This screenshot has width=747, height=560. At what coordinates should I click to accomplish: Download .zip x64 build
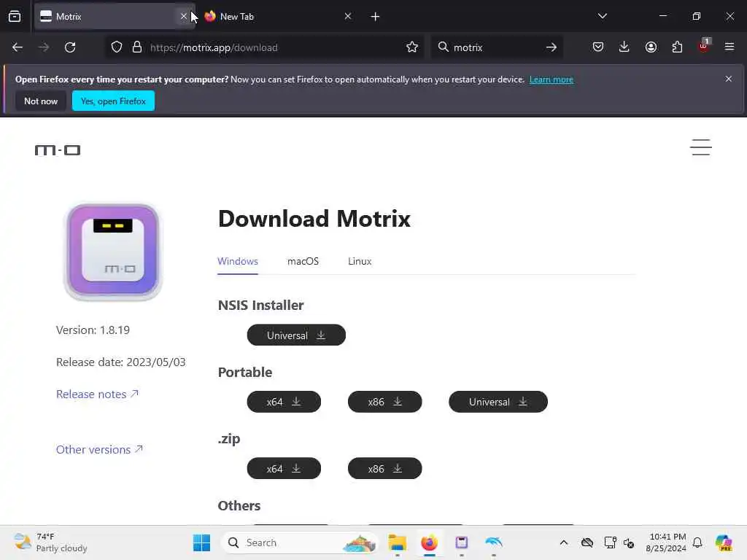284,469
